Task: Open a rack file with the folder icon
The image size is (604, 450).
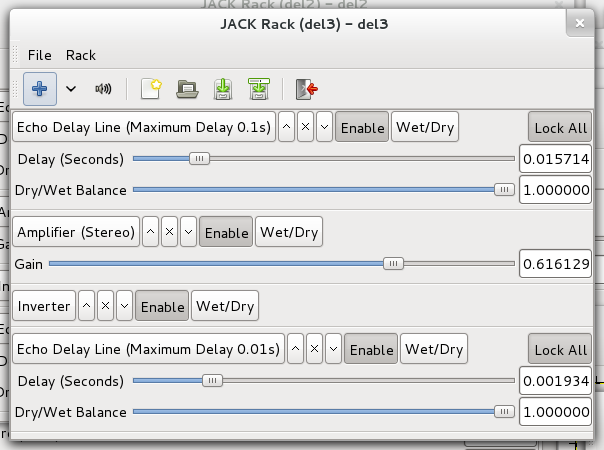Action: point(187,89)
